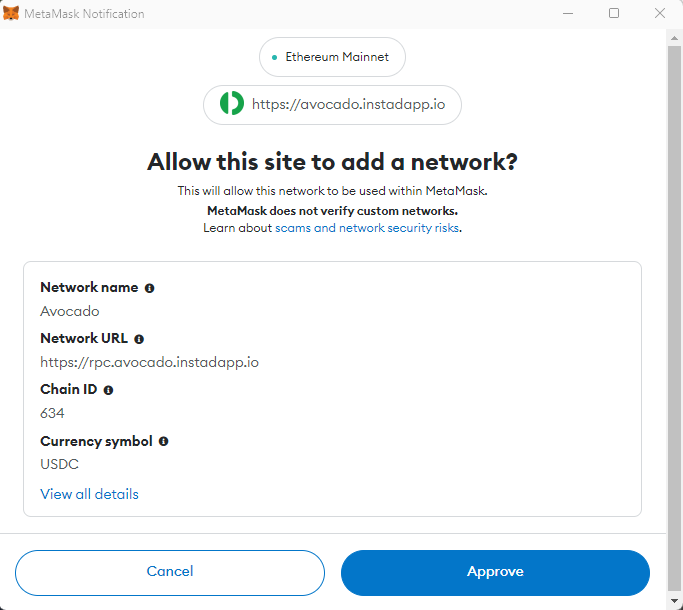
Task: Click the Network URL info icon
Action: tap(139, 339)
